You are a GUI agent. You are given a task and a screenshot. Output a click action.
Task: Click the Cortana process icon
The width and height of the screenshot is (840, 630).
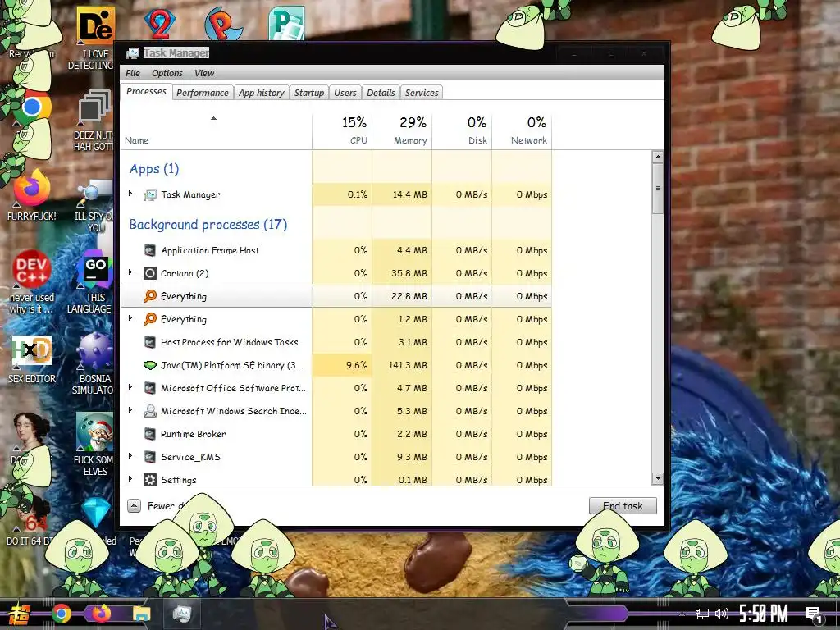pyautogui.click(x=150, y=273)
